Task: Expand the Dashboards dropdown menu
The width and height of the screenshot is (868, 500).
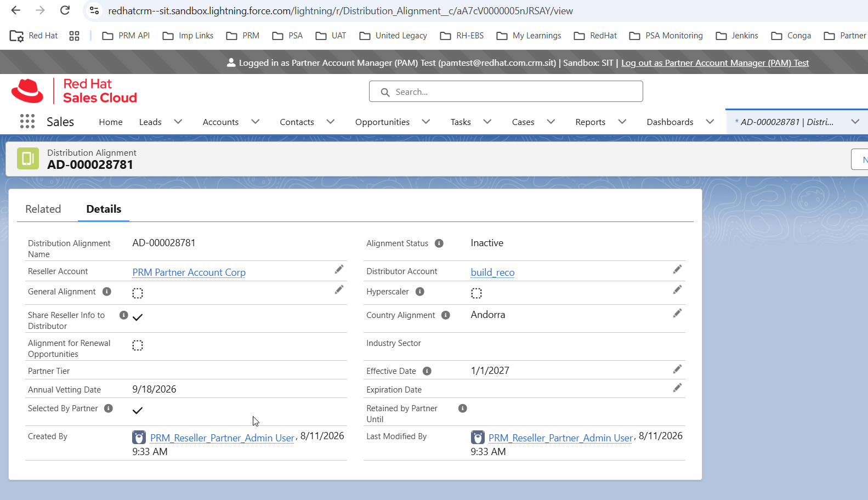Action: pyautogui.click(x=710, y=122)
